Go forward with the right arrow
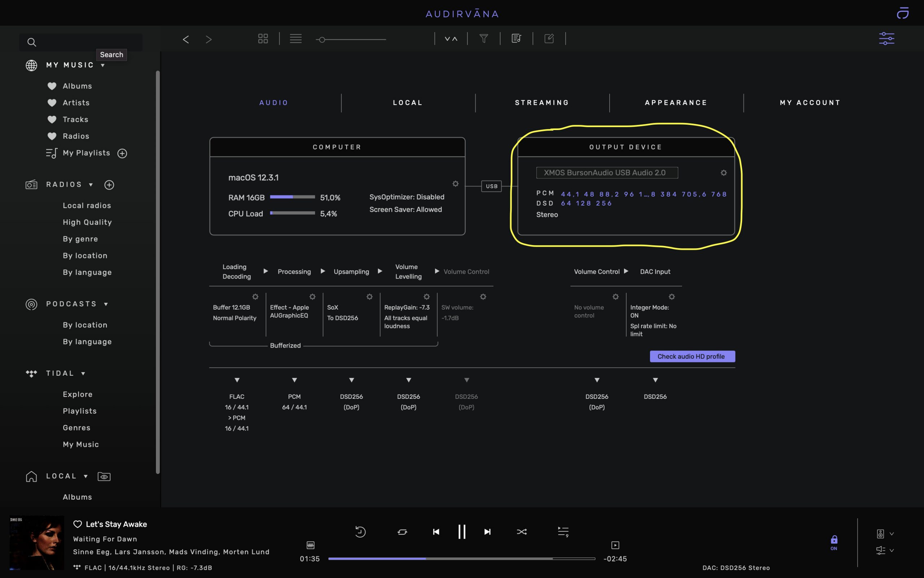Viewport: 924px width, 578px height. [x=209, y=39]
